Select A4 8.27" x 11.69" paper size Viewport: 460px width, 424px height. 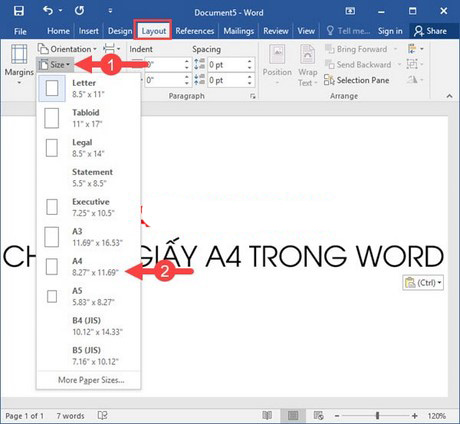[89, 266]
